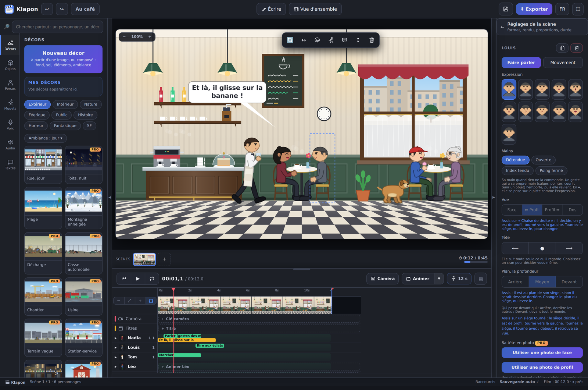Click the trash icon in canvas toolbar
This screenshot has width=588, height=390.
pos(372,40)
